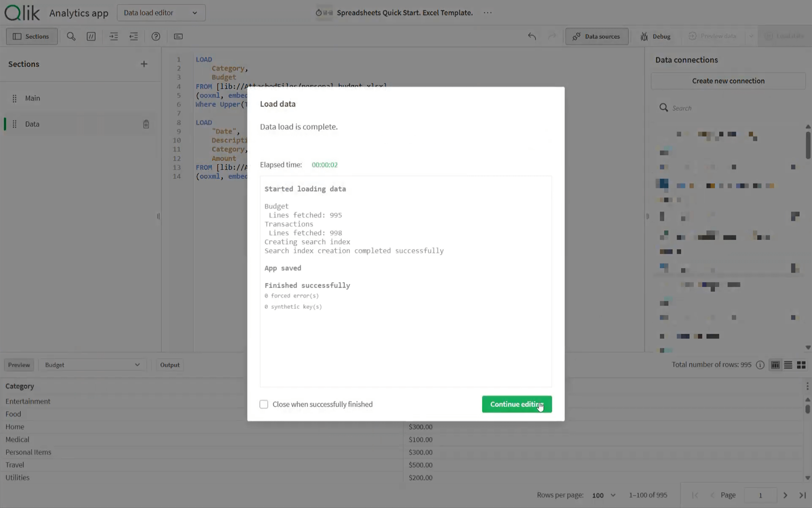Click the indent code icon
The image size is (812, 508).
pyautogui.click(x=113, y=36)
